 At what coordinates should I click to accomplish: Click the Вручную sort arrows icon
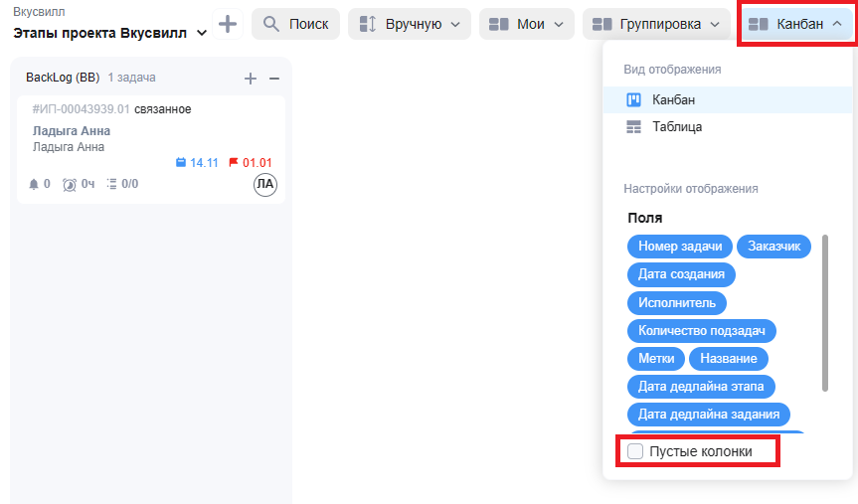tap(368, 24)
